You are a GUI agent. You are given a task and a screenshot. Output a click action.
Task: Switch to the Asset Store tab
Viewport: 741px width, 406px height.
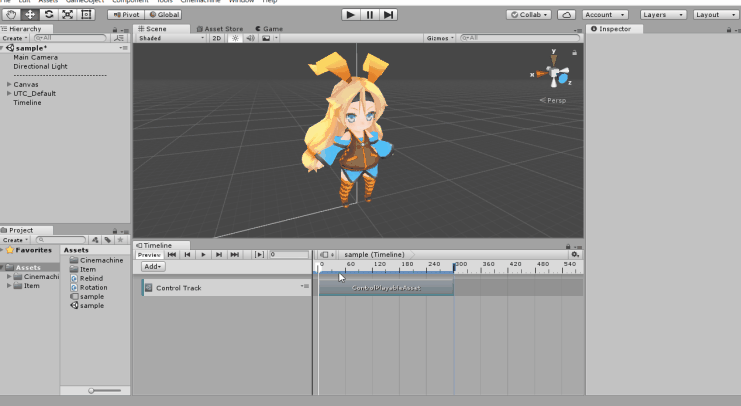(220, 29)
